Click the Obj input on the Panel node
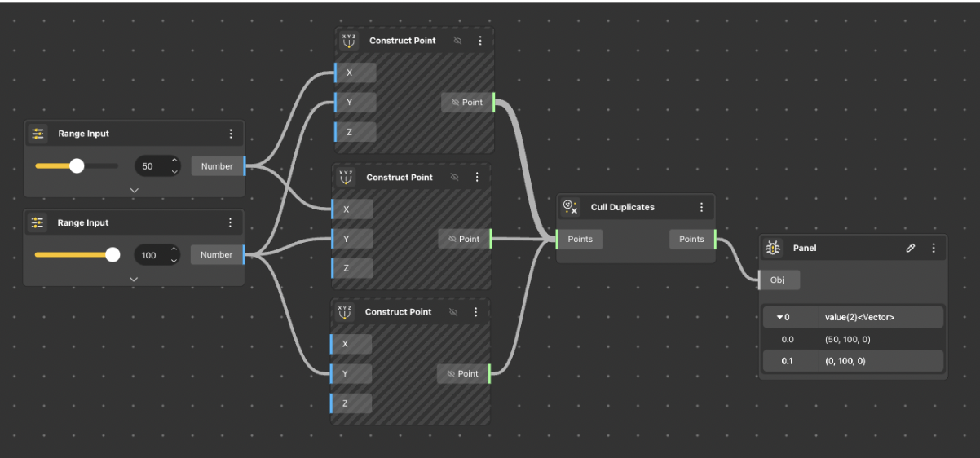Viewport: 980px width, 458px height. pyautogui.click(x=778, y=280)
